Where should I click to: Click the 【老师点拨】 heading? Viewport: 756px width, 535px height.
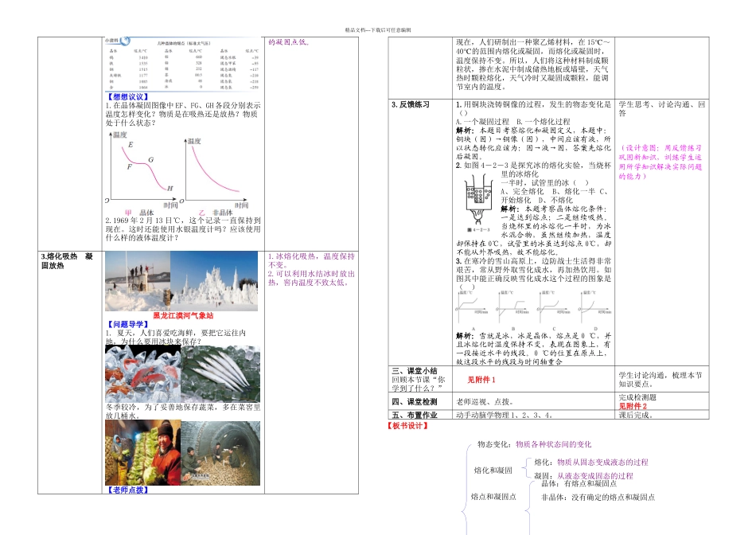tap(127, 490)
